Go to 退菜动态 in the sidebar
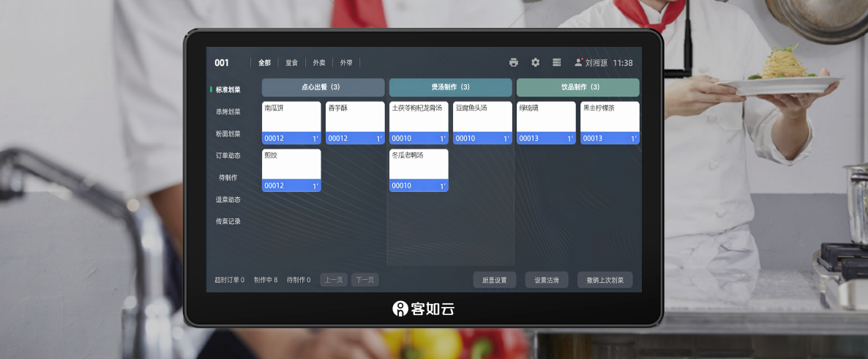This screenshot has width=868, height=359. [228, 199]
